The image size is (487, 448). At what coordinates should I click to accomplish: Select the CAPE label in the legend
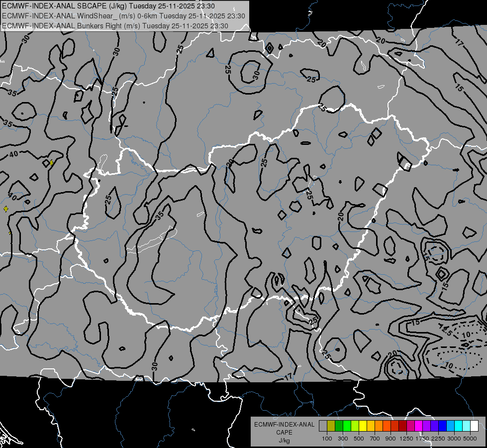tap(284, 433)
